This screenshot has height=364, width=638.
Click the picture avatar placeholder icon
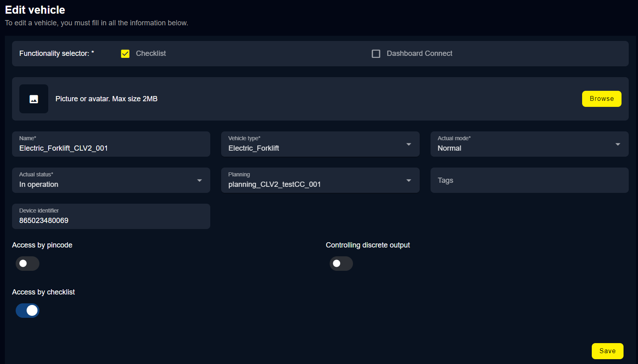pyautogui.click(x=34, y=99)
